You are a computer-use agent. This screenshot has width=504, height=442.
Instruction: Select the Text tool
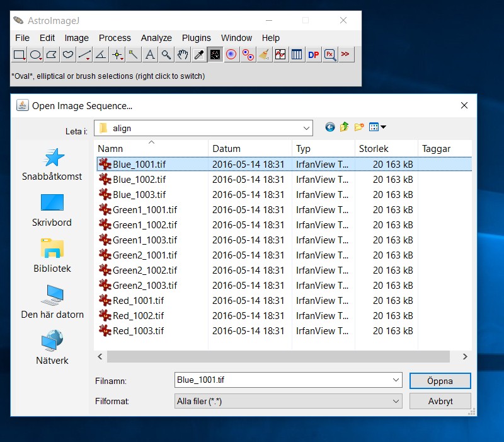pos(149,54)
